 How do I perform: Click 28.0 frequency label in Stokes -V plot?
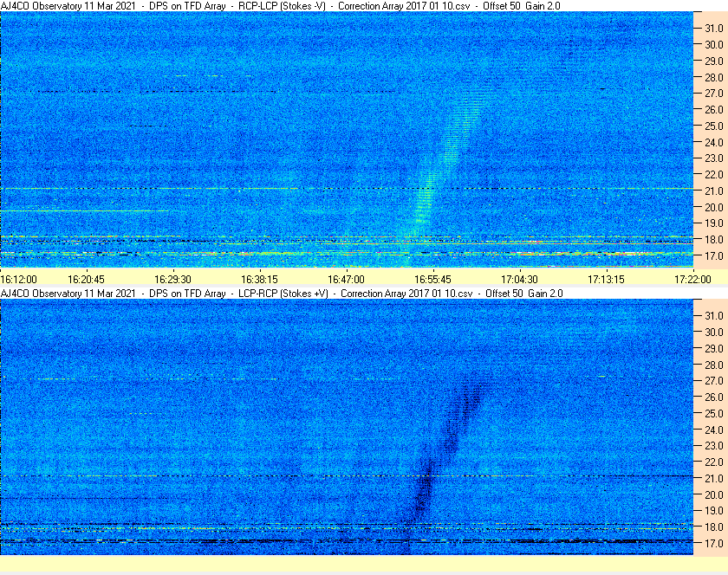714,77
